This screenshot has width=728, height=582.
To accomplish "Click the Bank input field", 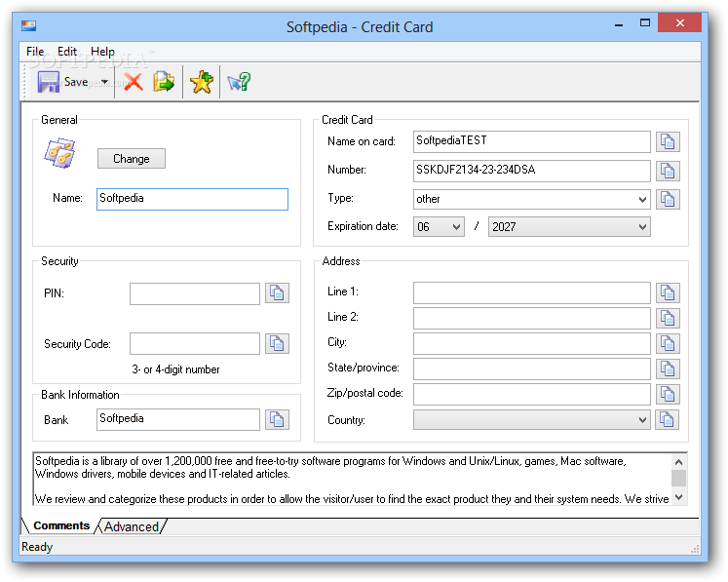I will click(178, 419).
